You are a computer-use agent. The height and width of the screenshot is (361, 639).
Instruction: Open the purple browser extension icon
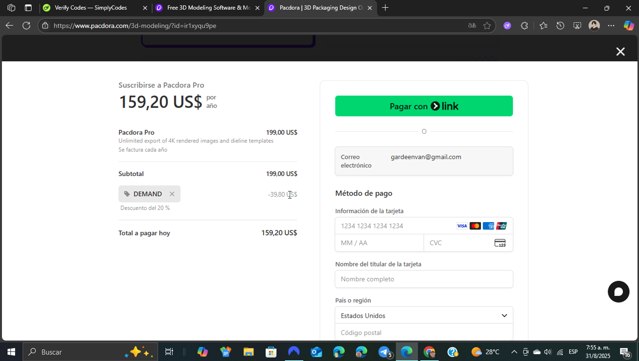pos(507,26)
